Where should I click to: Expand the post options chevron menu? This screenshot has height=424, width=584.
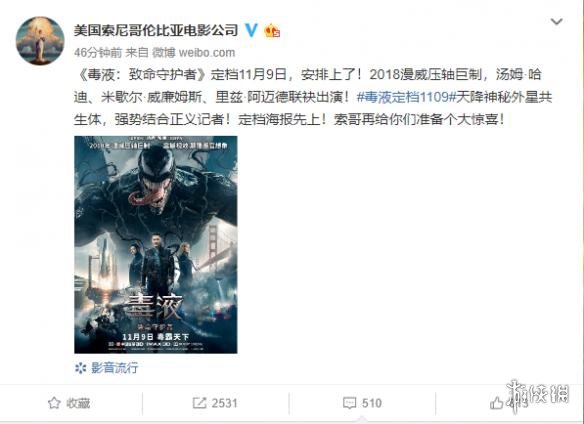[x=556, y=21]
